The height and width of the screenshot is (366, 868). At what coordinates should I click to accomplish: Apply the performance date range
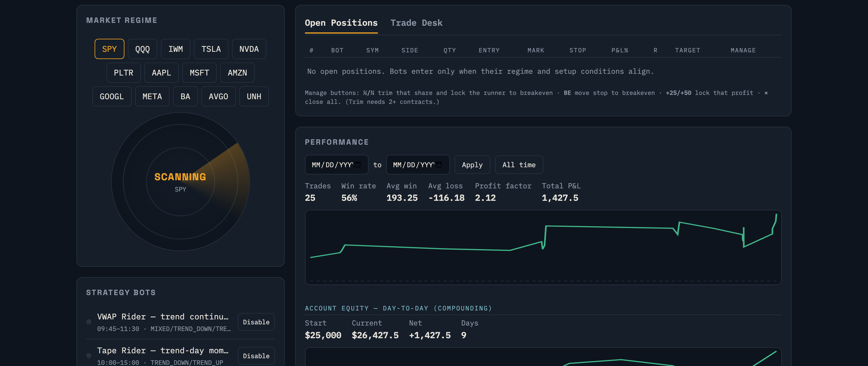(472, 165)
